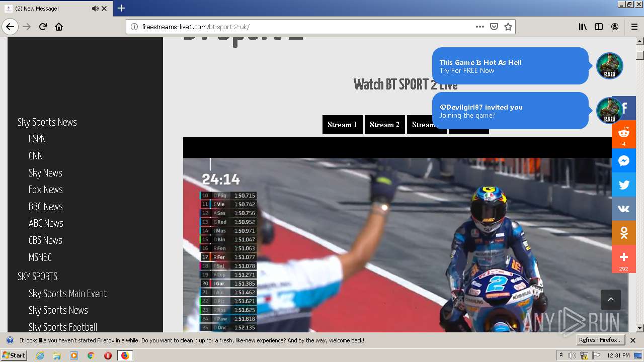Open Sky Sports News link under SKY SPORTS
Image resolution: width=644 pixels, height=362 pixels.
pyautogui.click(x=58, y=310)
